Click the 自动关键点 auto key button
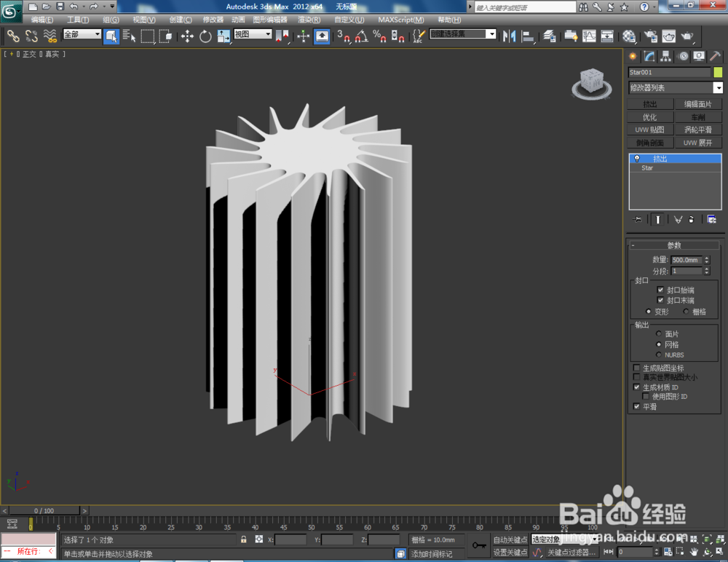Screen dimensions: 728x562 coord(510,539)
